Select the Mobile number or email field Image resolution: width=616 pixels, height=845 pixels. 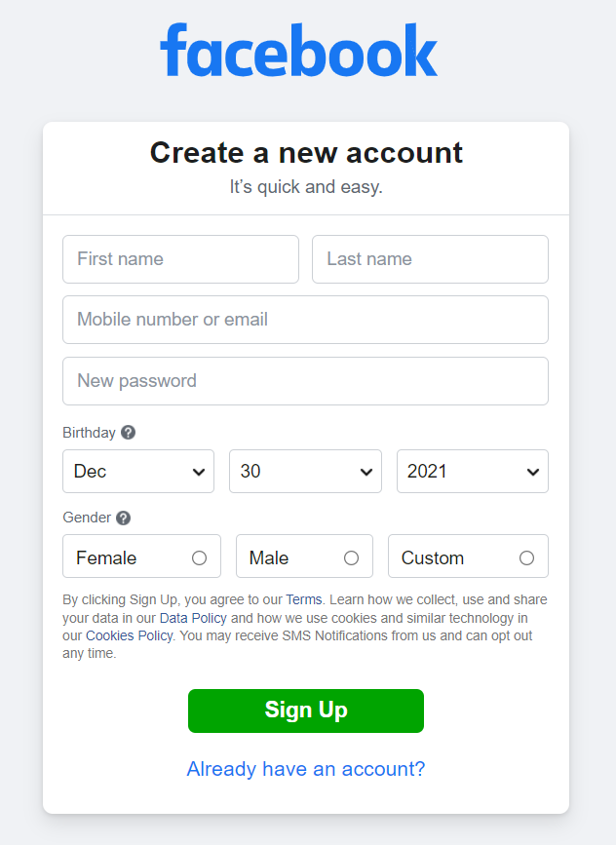tap(305, 320)
